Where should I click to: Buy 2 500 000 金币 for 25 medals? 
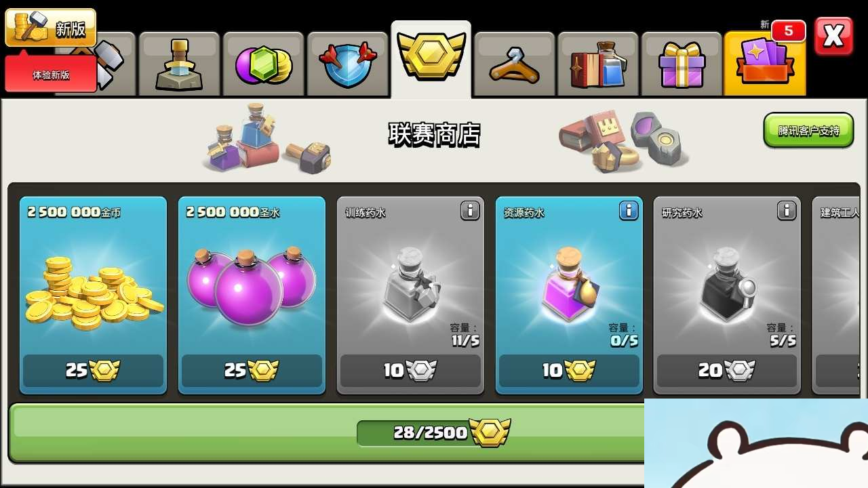pos(93,370)
